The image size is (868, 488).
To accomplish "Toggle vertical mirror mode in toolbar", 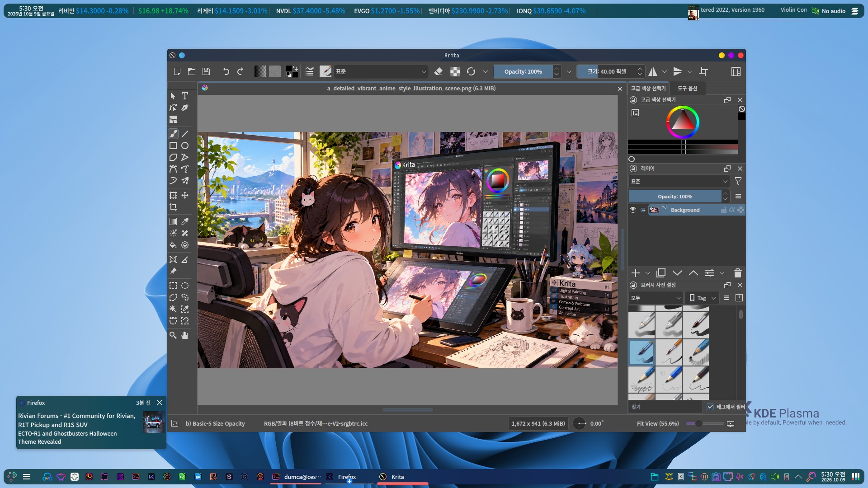I will click(x=677, y=71).
